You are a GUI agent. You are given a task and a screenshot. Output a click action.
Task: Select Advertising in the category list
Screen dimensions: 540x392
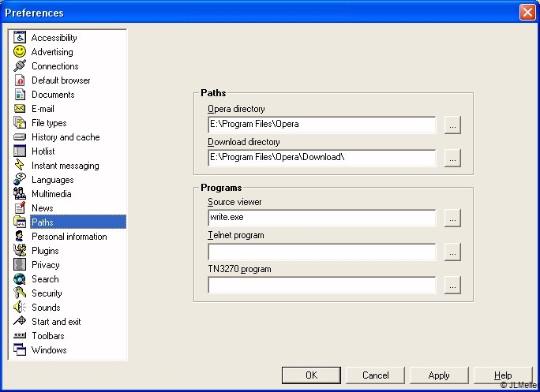click(x=52, y=52)
